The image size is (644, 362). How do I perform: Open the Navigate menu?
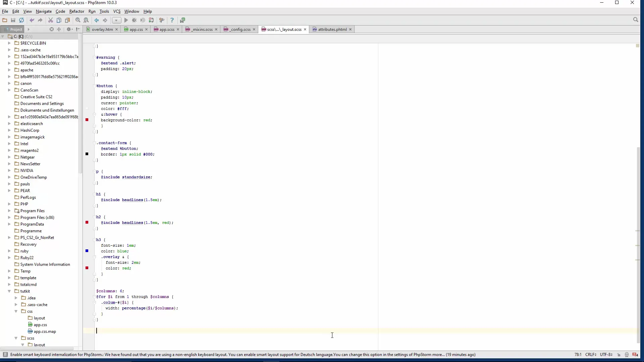pyautogui.click(x=44, y=11)
